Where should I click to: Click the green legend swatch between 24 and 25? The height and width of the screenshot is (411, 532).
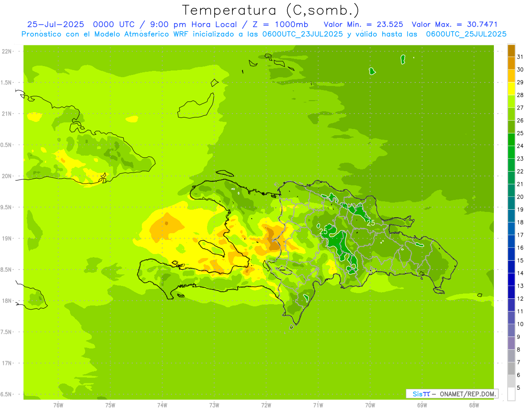511,140
